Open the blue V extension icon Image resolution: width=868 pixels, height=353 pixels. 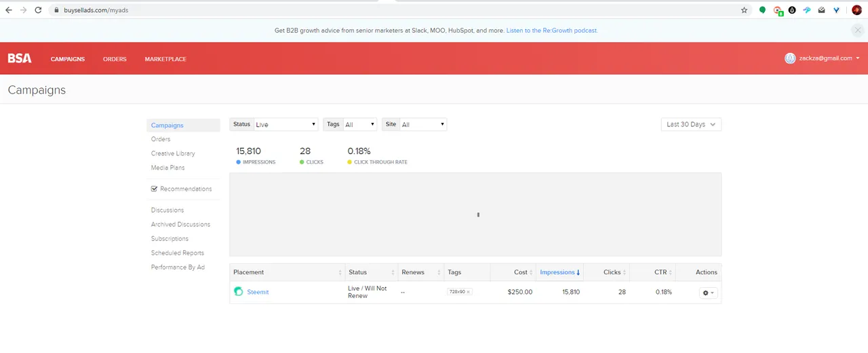coord(836,10)
